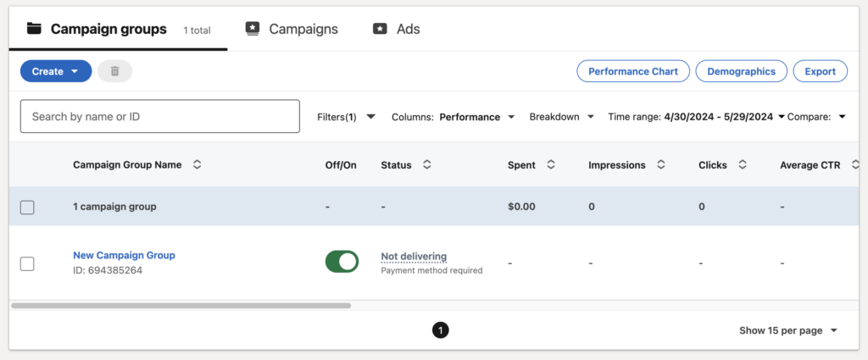Open the Create dropdown button

[56, 71]
